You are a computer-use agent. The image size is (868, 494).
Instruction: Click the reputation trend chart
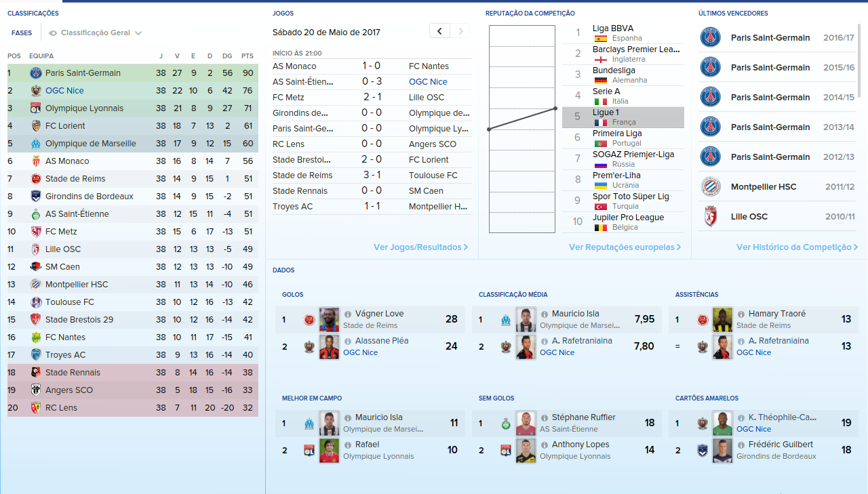521,128
